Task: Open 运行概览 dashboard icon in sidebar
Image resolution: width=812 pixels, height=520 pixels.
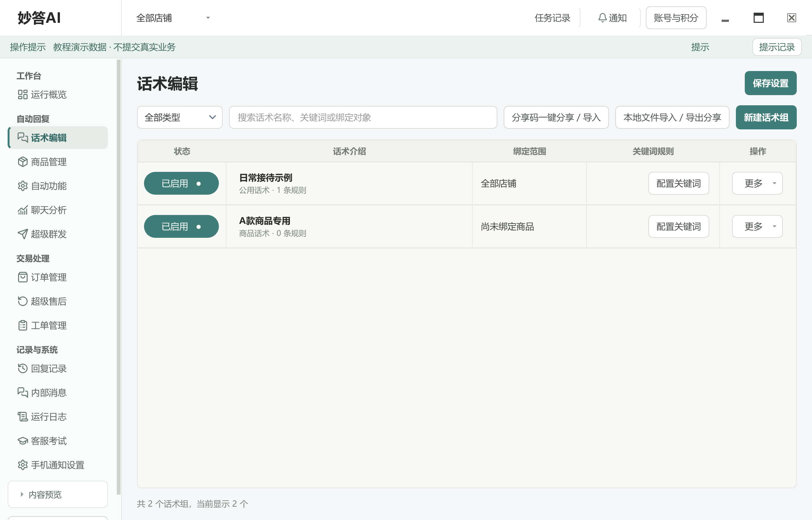Action: (x=23, y=94)
